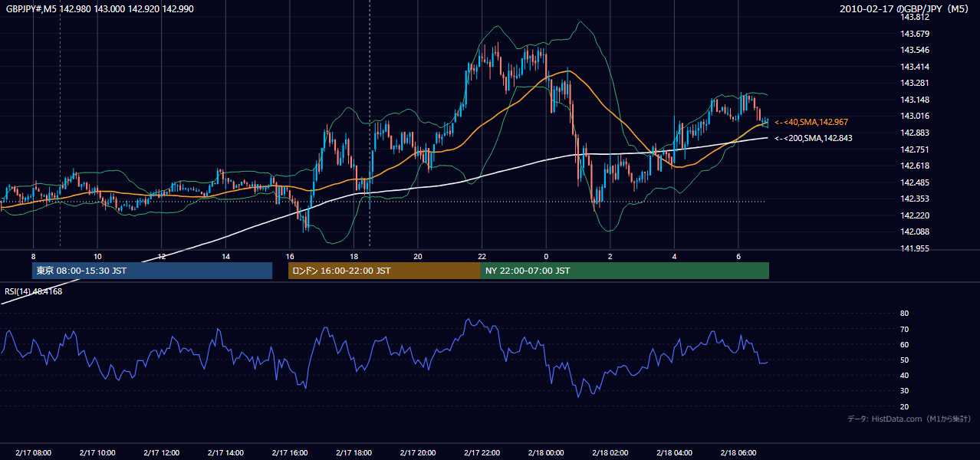Click the 143.148 price axis label
Screen dimensions: 980x460
point(915,100)
